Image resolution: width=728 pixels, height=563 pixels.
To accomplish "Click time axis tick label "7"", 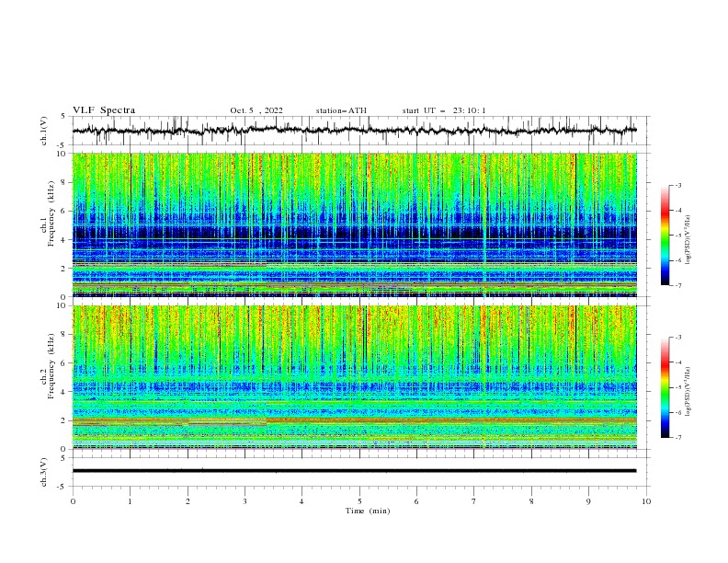I will (x=474, y=501).
